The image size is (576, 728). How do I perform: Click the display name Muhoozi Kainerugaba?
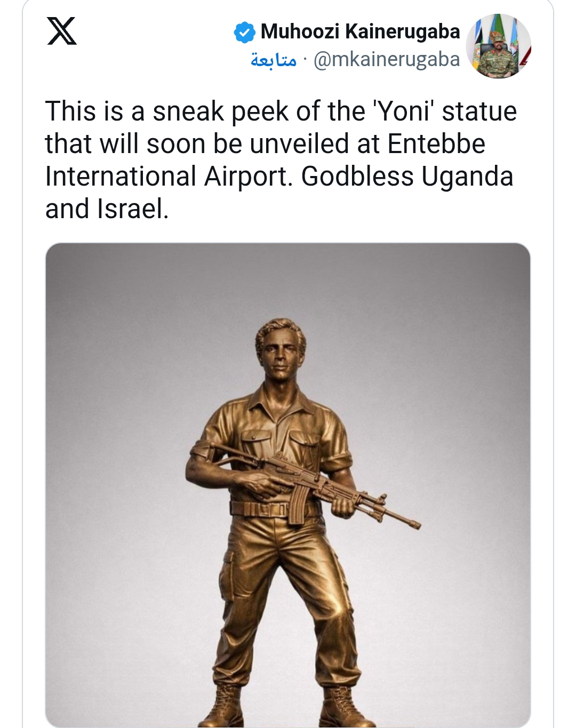[x=360, y=31]
